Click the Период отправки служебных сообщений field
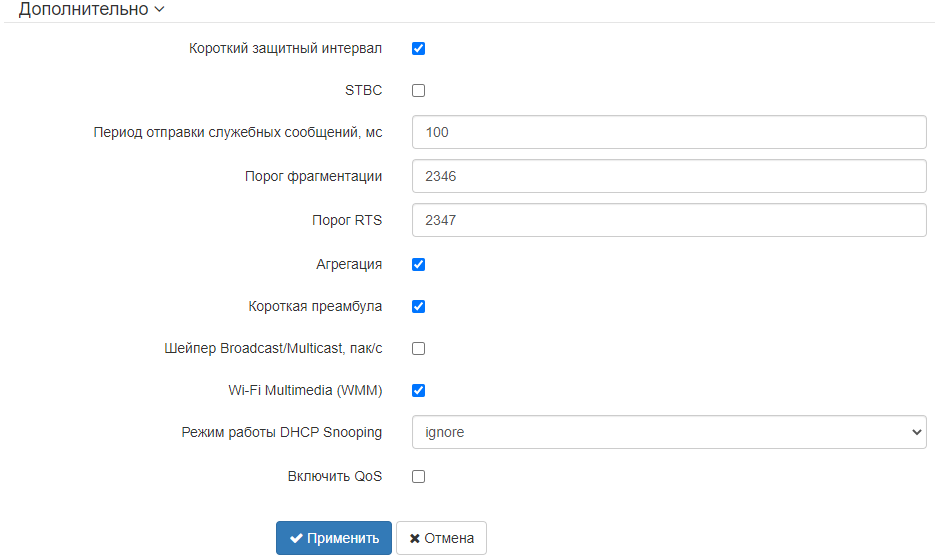This screenshot has width=935, height=560. (669, 132)
